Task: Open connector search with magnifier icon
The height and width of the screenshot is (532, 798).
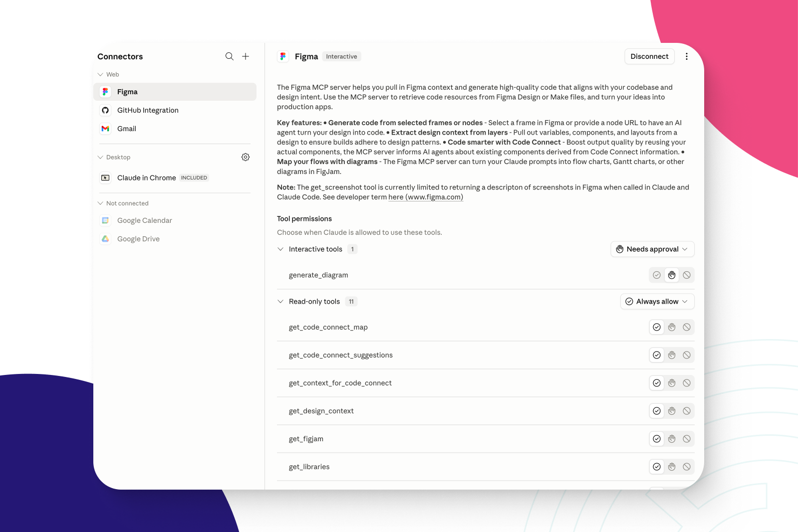Action: tap(230, 56)
